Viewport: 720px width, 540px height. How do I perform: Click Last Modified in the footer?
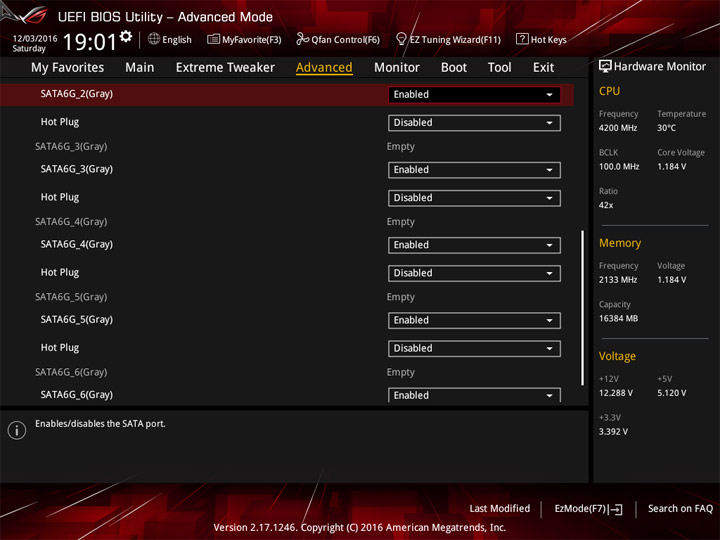[x=500, y=509]
